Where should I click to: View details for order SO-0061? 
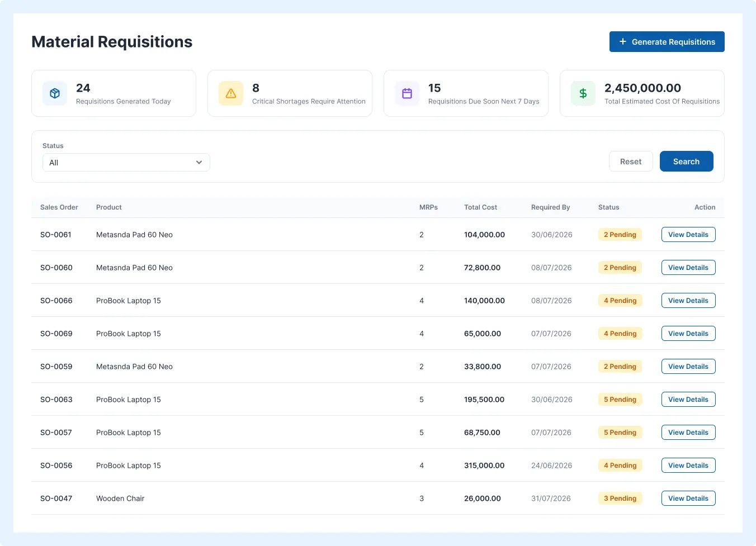(688, 235)
